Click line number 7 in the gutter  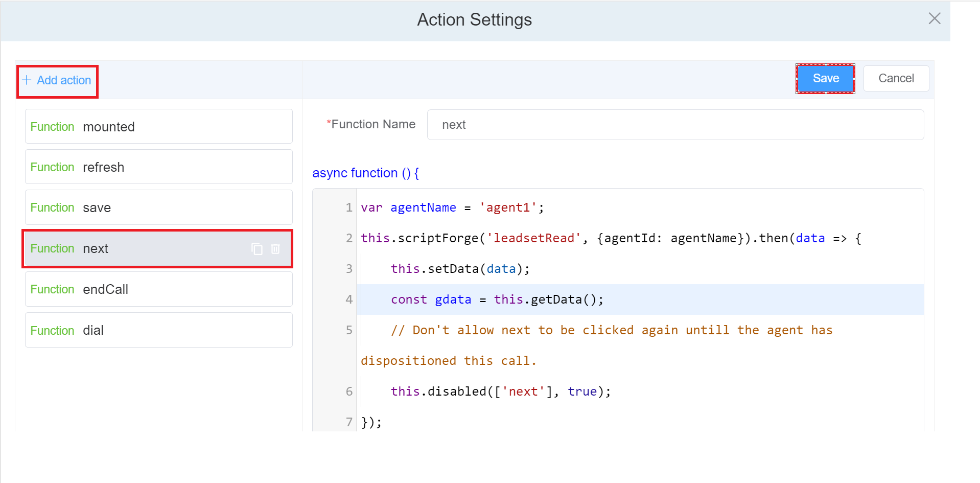click(x=349, y=422)
